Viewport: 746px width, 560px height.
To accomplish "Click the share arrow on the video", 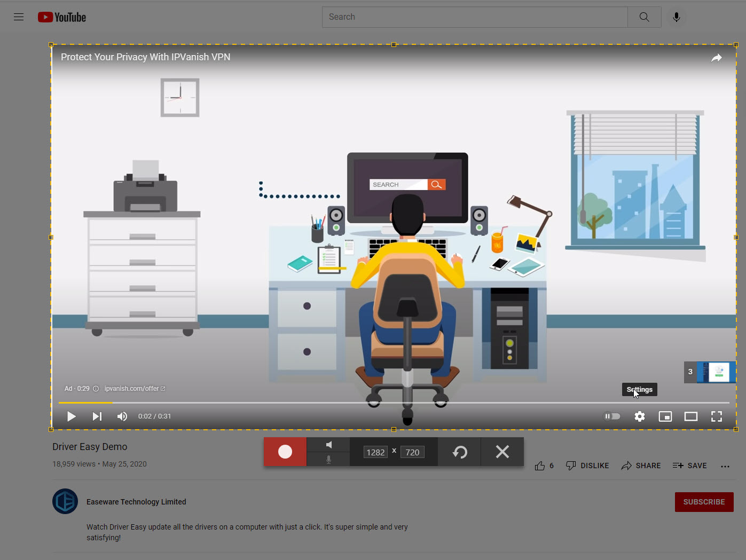I will (x=717, y=58).
